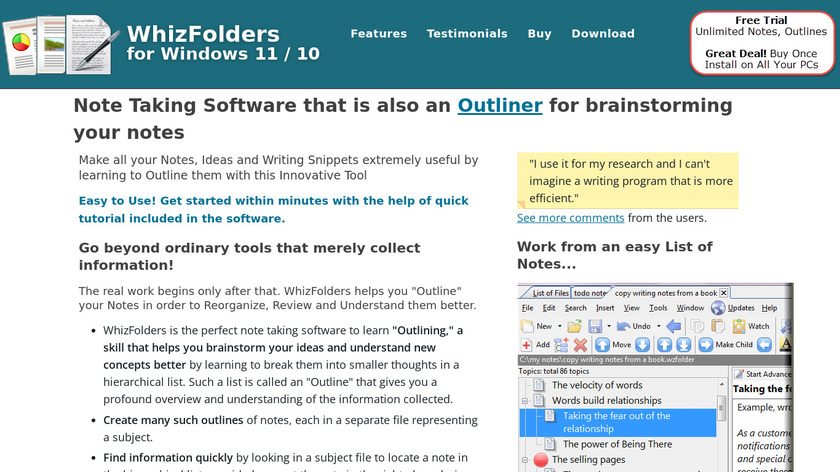Click the Copy icon in toolbar
840x472 pixels.
pyautogui.click(x=697, y=326)
